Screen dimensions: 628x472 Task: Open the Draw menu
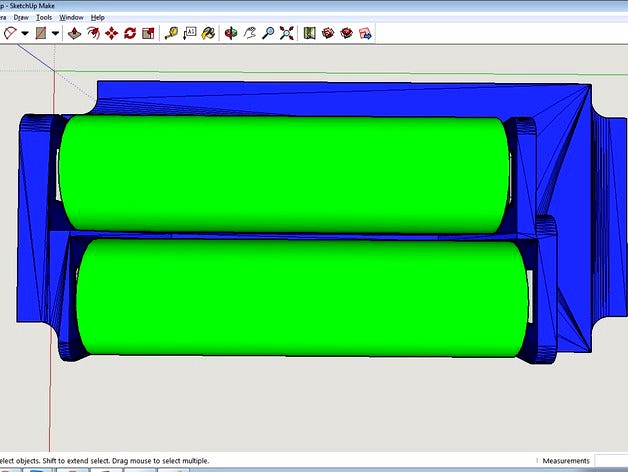point(21,17)
